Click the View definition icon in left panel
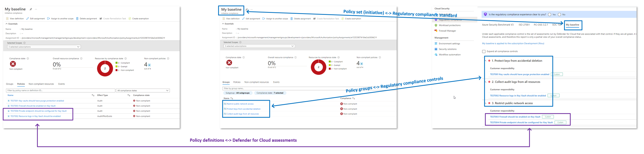644x154 pixels. [7, 19]
